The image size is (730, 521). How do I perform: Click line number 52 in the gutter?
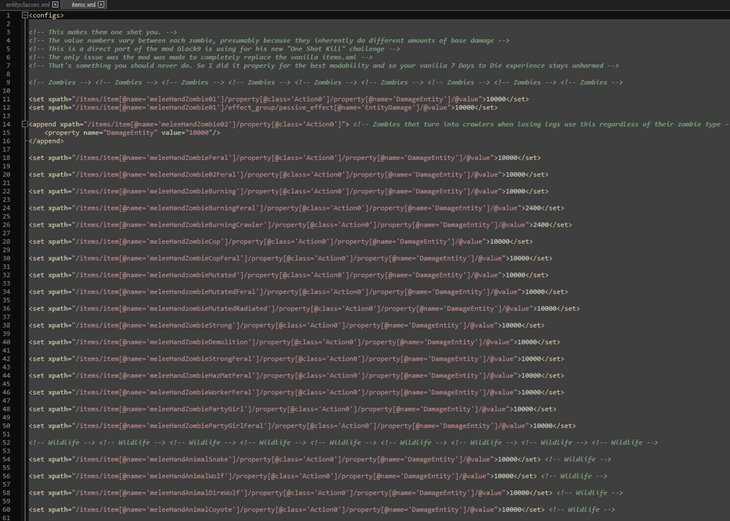(8, 442)
